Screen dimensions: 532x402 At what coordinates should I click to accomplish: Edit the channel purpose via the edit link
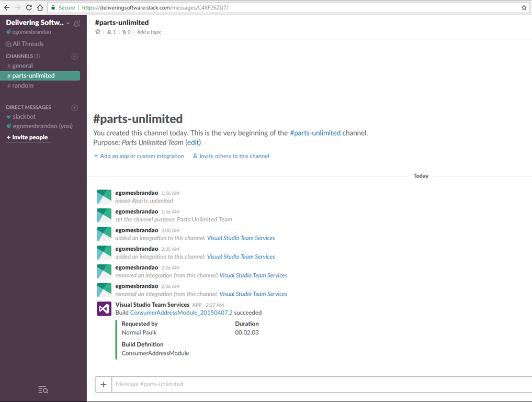tap(193, 142)
